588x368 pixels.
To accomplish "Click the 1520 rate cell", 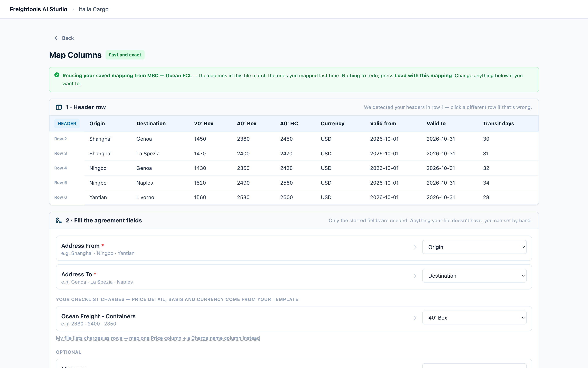I will (x=200, y=183).
